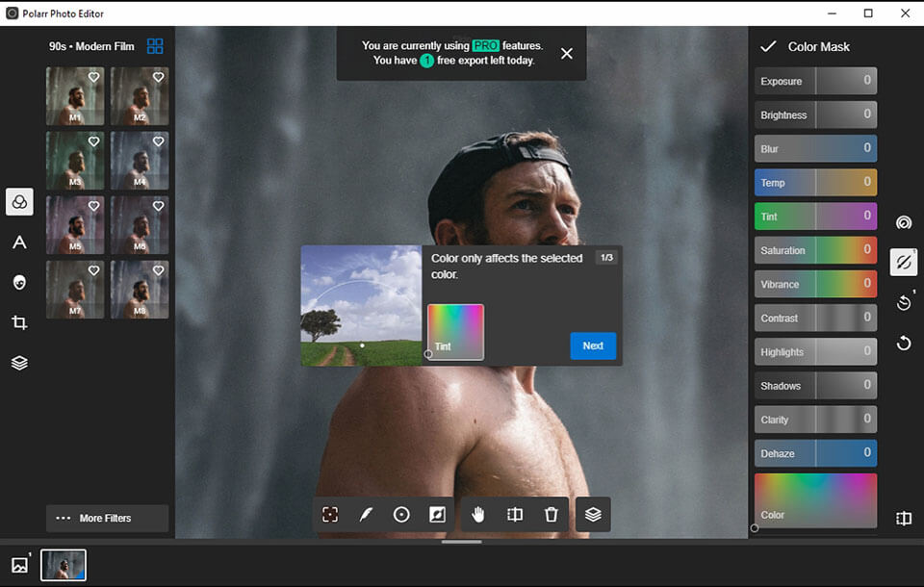Click the Temp slider

[x=815, y=183]
